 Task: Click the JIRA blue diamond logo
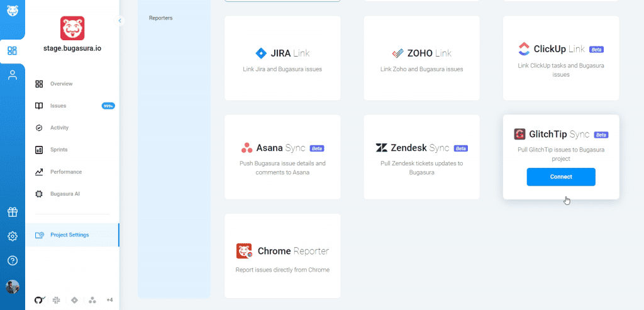coord(261,53)
